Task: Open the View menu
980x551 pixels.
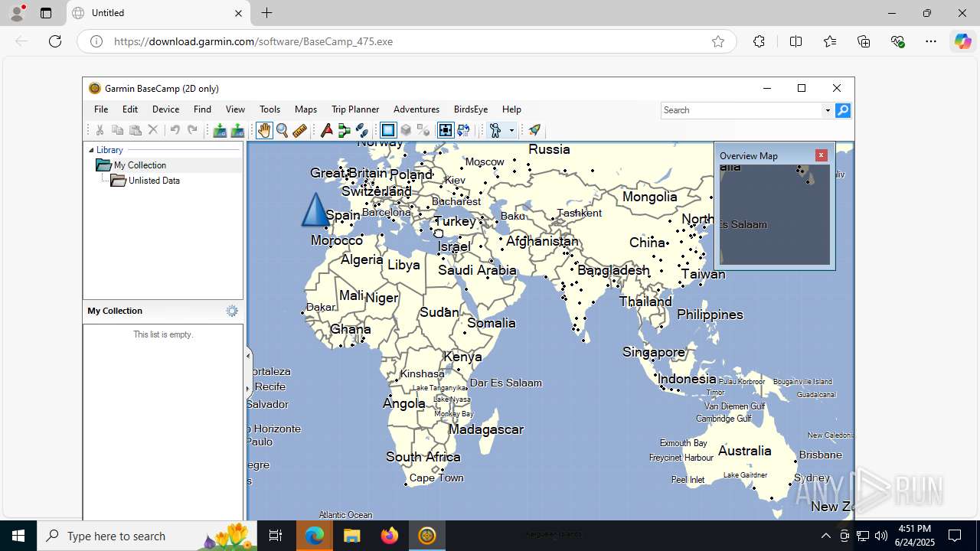Action: tap(235, 109)
